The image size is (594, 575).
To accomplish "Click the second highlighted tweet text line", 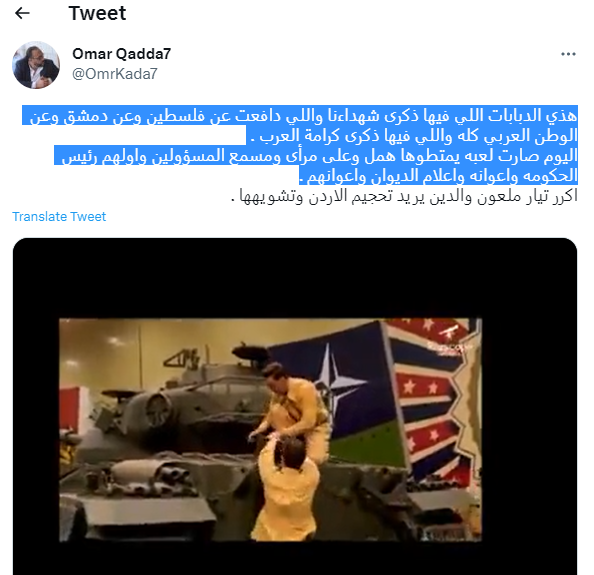I will (x=412, y=135).
